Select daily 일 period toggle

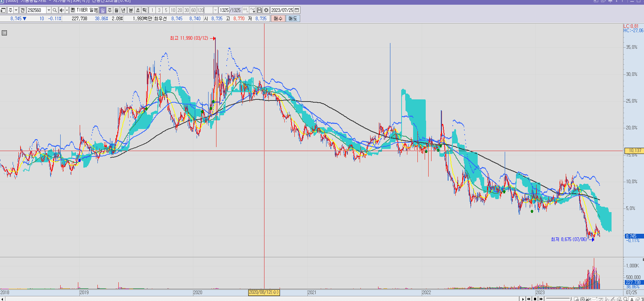tap(102, 10)
